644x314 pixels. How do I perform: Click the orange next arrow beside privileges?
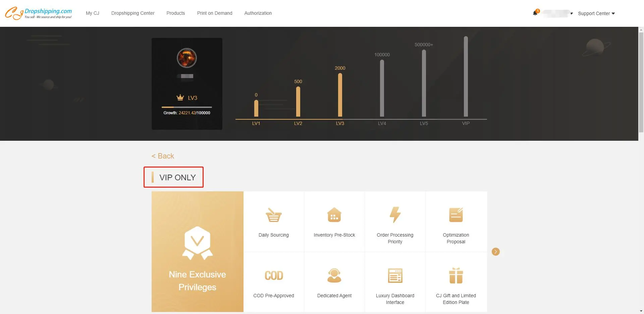pyautogui.click(x=495, y=252)
